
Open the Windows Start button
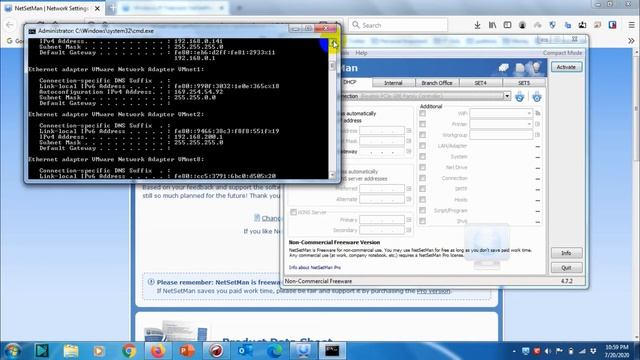click(13, 351)
